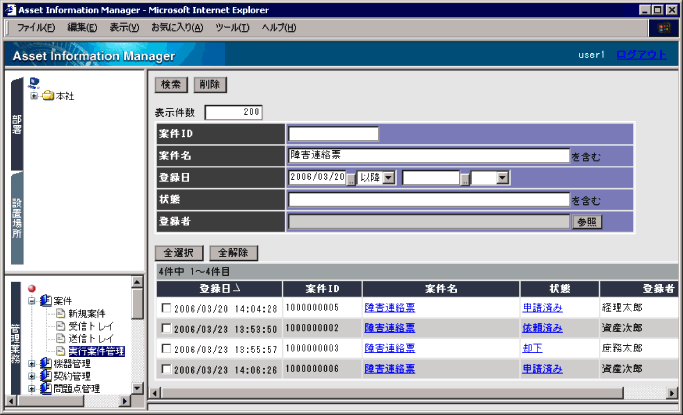Open the 以降 date condition dropdown

[x=389, y=178]
